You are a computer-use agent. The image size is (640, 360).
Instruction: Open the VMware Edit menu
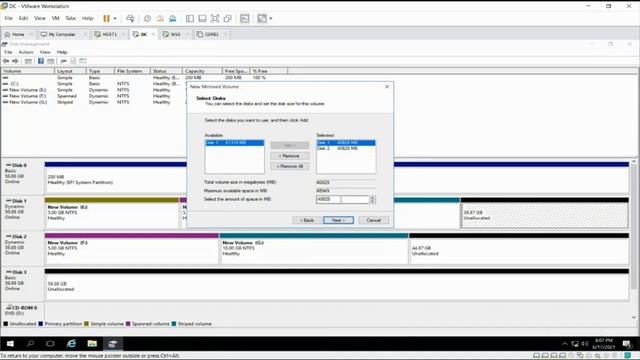[24, 18]
